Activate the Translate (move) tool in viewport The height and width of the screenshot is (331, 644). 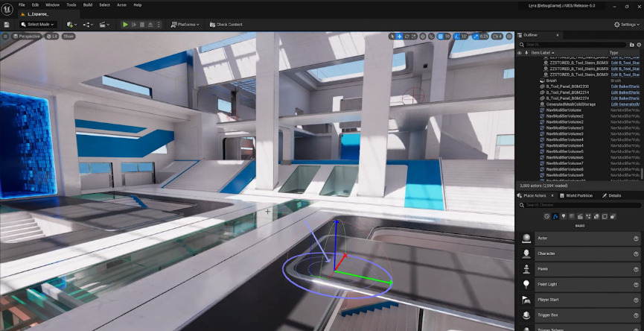coord(399,37)
